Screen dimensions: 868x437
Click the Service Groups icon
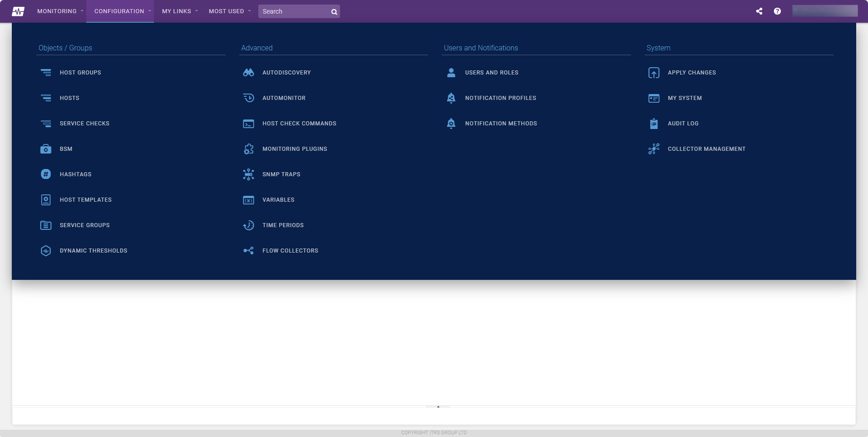(46, 225)
